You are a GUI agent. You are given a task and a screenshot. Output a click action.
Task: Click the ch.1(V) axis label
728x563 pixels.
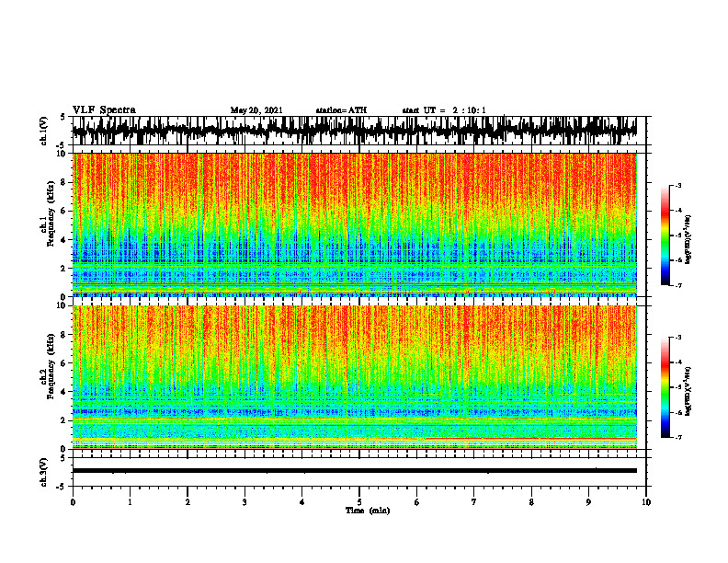point(44,131)
